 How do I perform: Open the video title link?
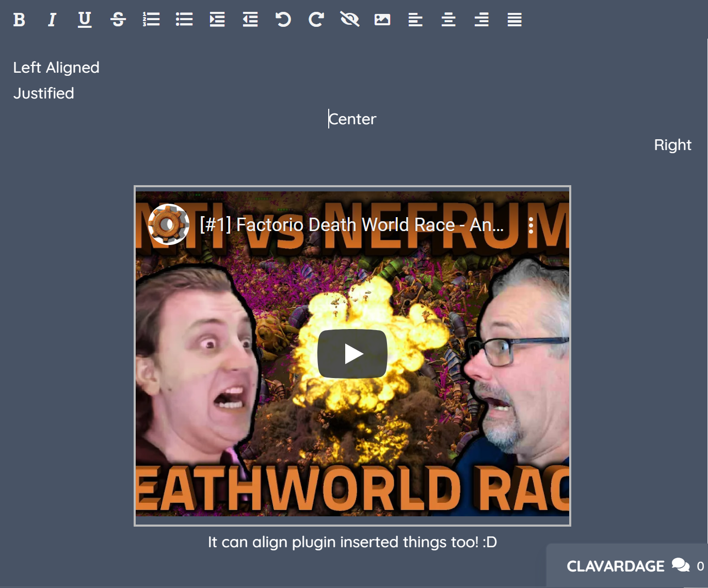(352, 225)
